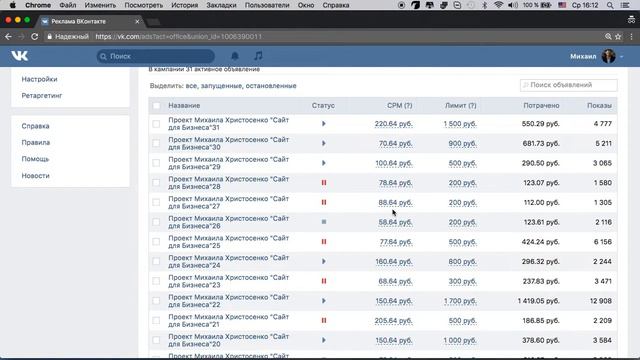Click the Wi-Fi status icon
640x360 pixels.
pyautogui.click(x=498, y=5)
